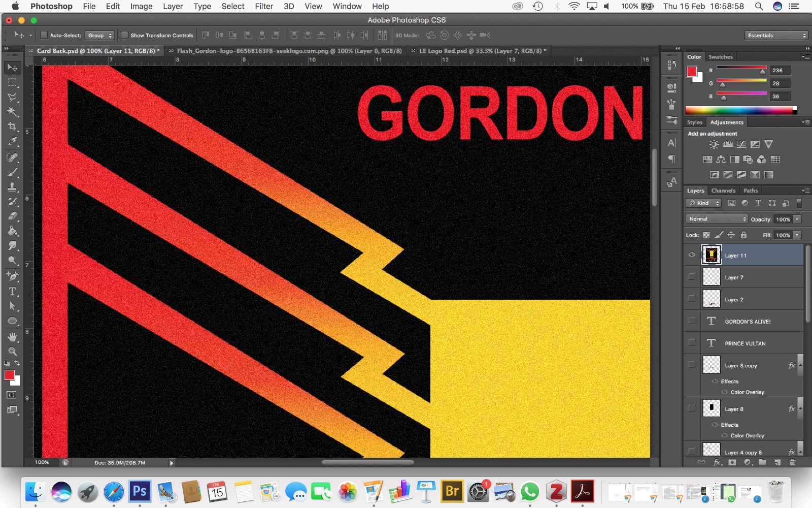Select the Lasso tool
812x508 pixels.
pos(12,97)
